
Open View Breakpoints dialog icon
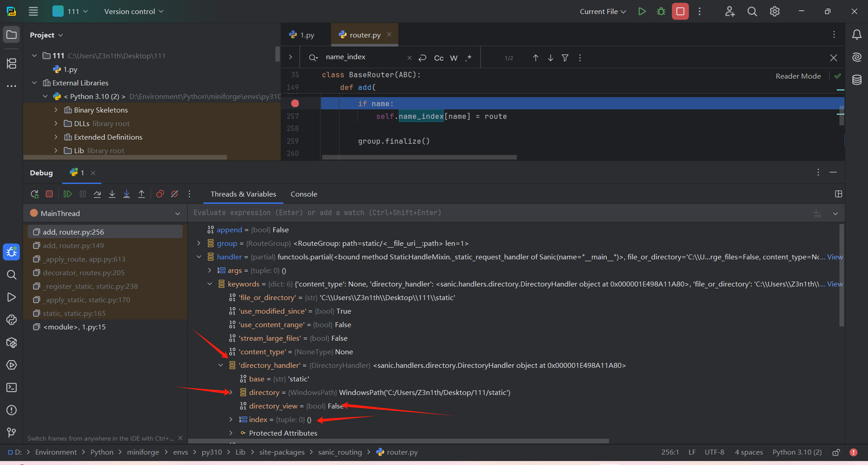click(160, 194)
